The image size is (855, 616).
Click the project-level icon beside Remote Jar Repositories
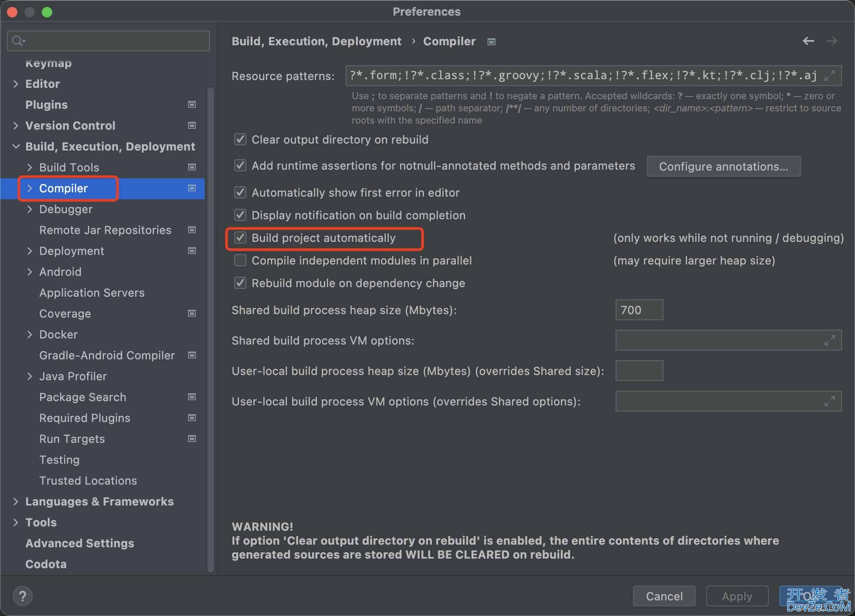click(x=192, y=230)
